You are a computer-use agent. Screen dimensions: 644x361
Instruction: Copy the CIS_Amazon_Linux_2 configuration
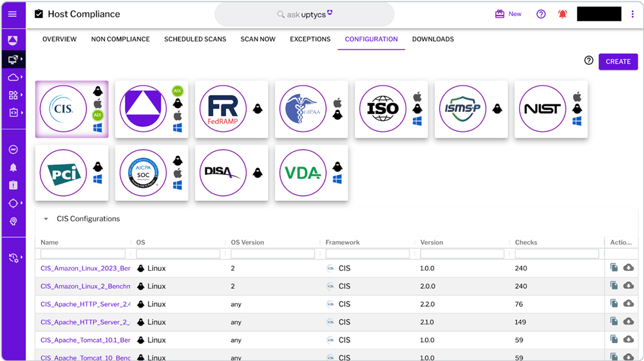tap(614, 286)
